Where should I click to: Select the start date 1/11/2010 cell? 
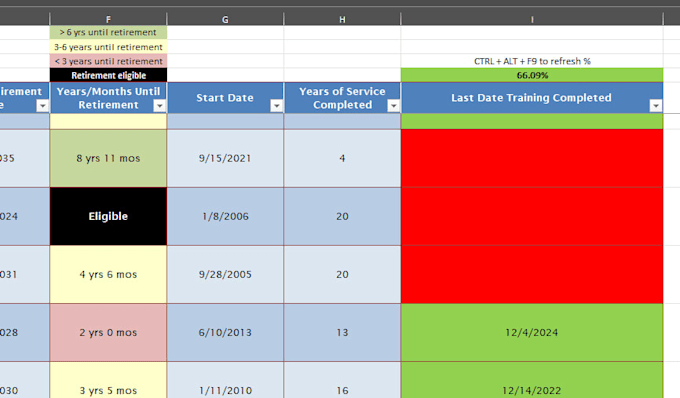tap(225, 380)
